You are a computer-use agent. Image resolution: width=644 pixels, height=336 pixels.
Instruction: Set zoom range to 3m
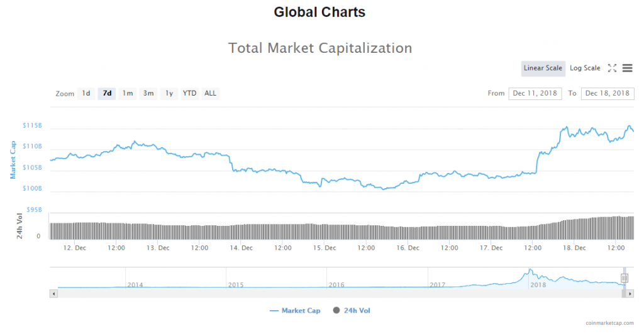coord(148,94)
